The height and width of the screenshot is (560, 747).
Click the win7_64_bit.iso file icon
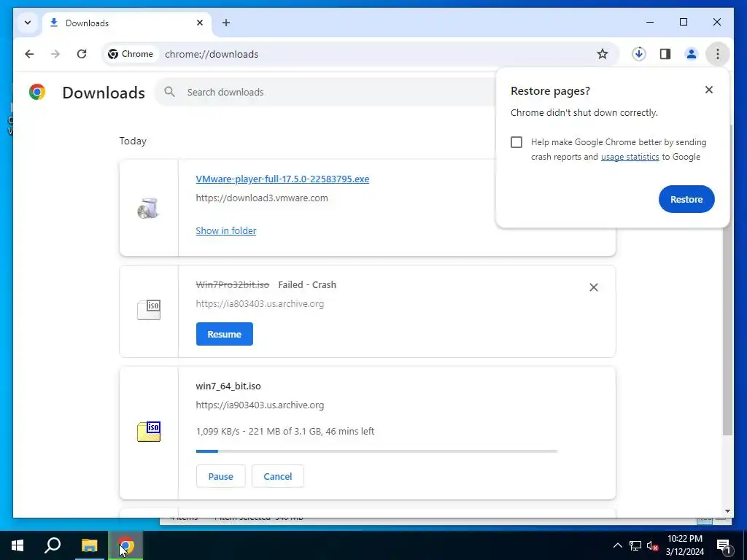(x=149, y=432)
